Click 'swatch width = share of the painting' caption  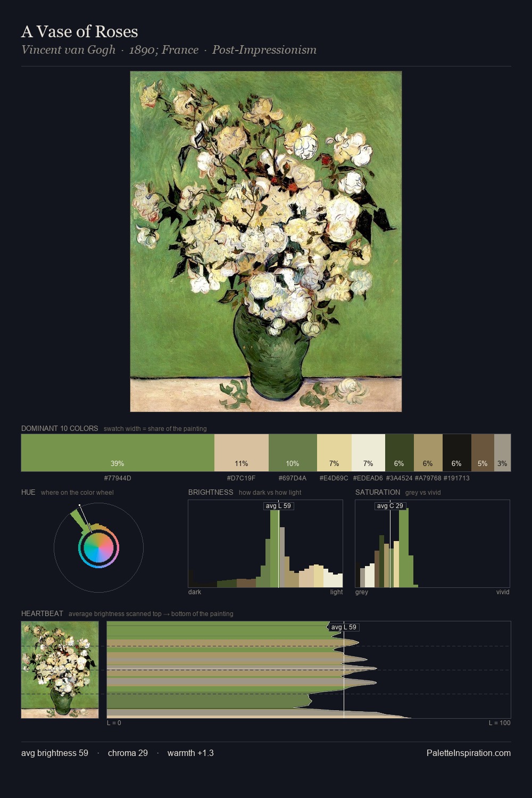(x=155, y=429)
